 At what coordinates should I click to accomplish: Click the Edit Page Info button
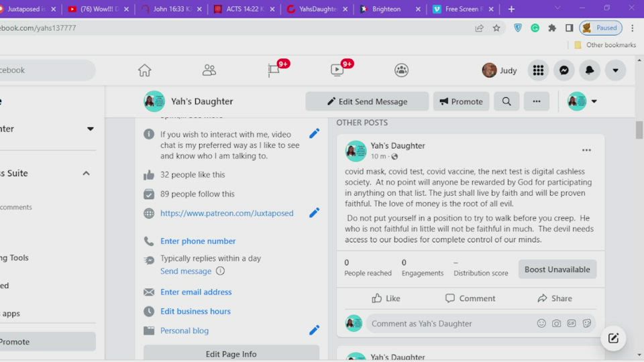(x=231, y=354)
